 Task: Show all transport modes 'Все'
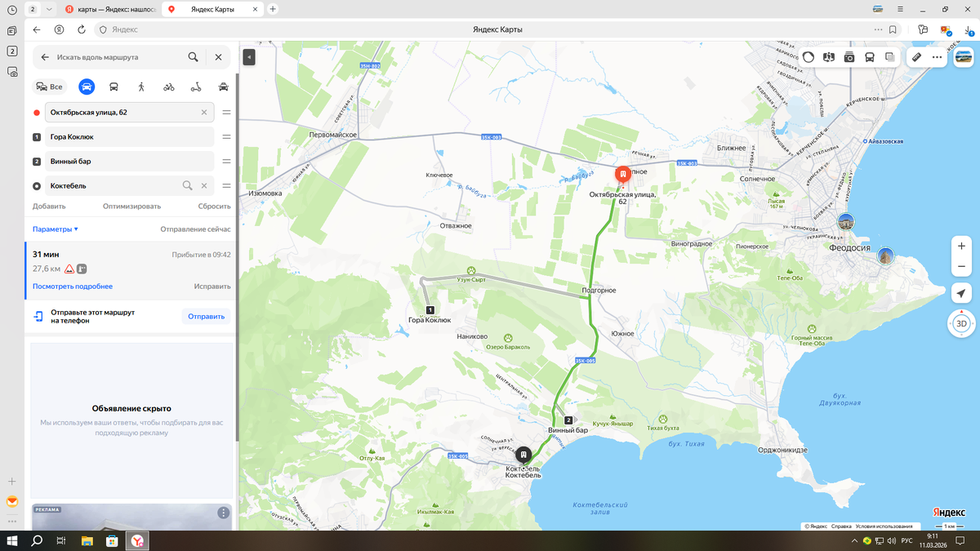click(x=49, y=87)
